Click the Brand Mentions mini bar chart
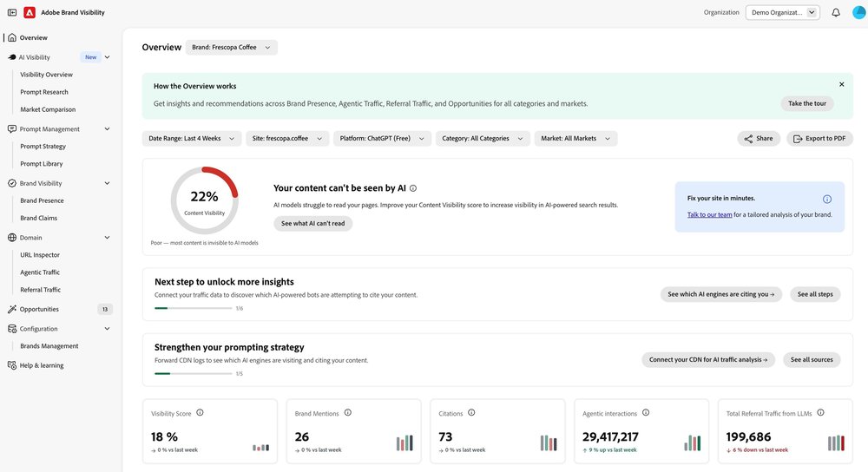The height and width of the screenshot is (472, 868). (x=404, y=442)
